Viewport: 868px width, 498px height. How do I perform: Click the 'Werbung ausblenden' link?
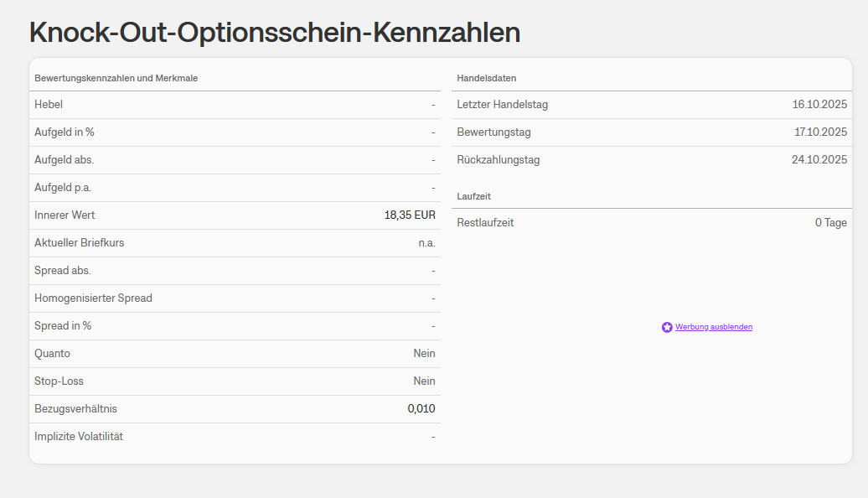[714, 327]
